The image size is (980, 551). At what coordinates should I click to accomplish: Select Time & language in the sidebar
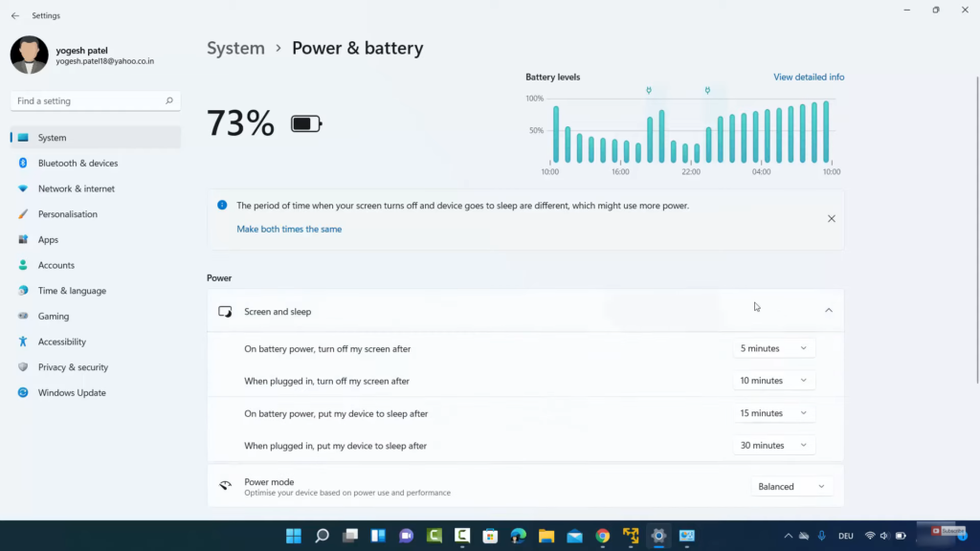pos(72,291)
